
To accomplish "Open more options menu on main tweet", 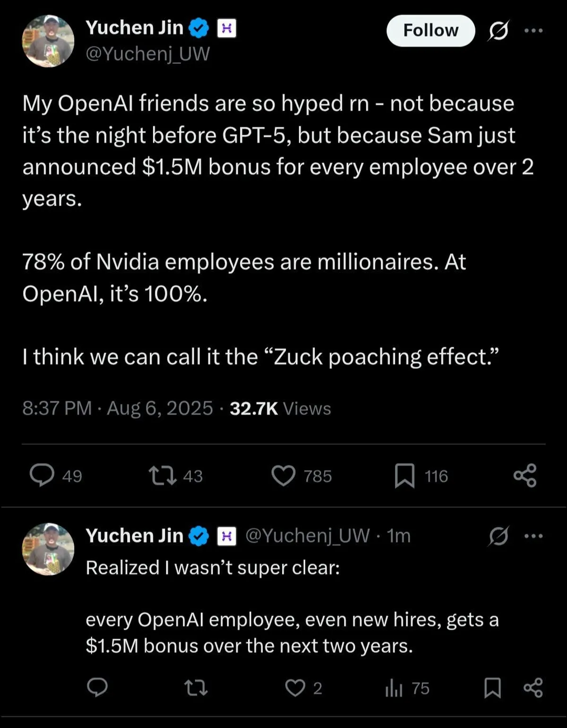I will (534, 31).
